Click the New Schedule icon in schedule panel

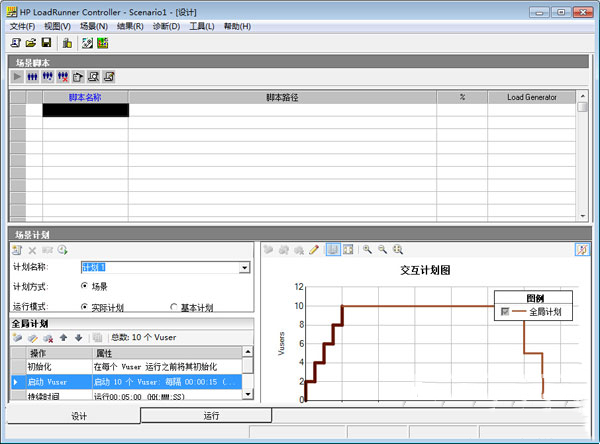click(17, 250)
